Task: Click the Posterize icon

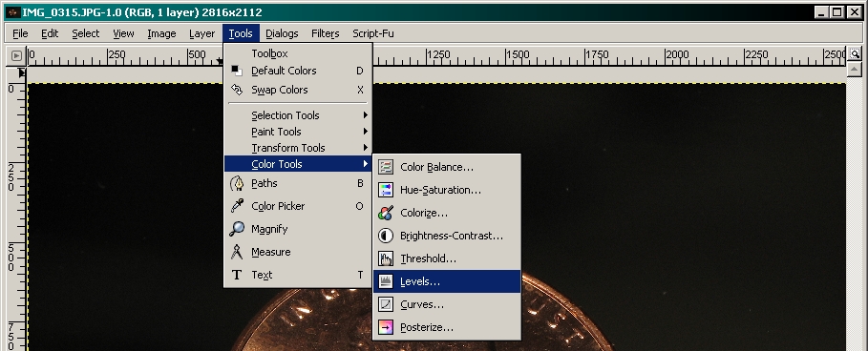Action: 386,327
